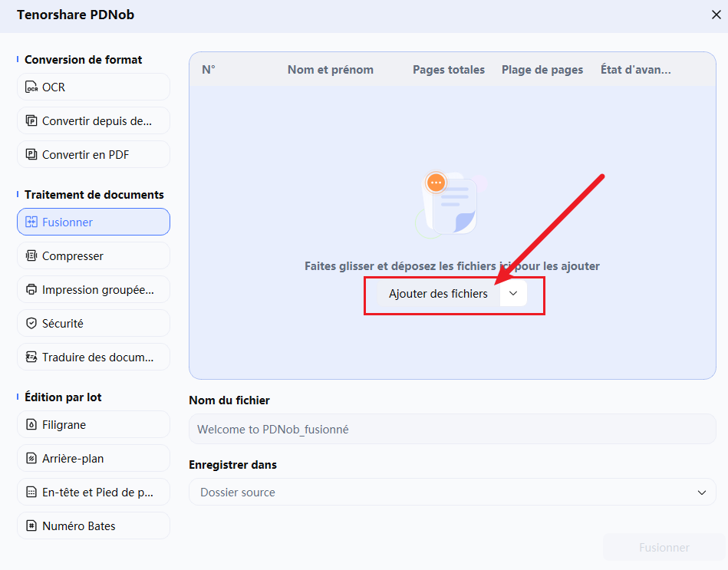Click the Fusionner merge icon in sidebar
The width and height of the screenshot is (728, 570).
[x=31, y=222]
